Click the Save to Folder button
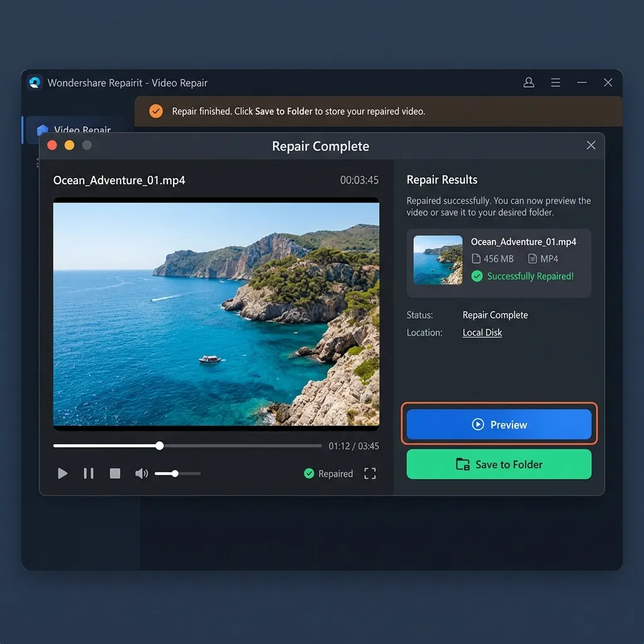Viewport: 644px width, 644px height. click(499, 464)
